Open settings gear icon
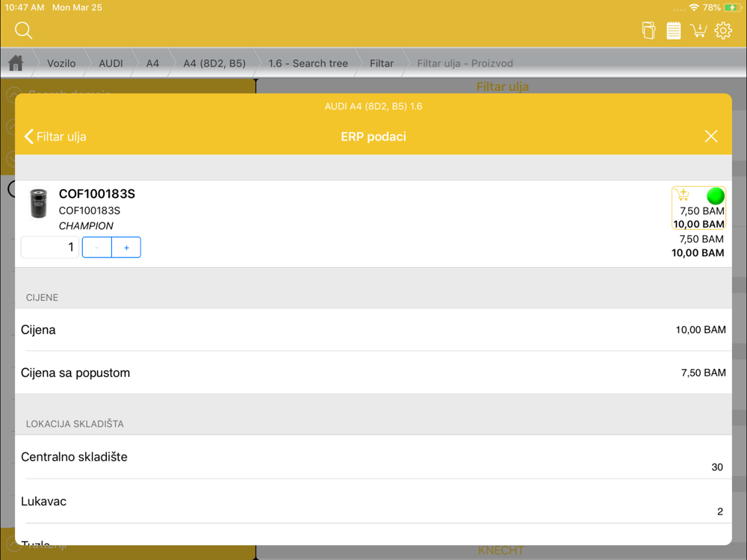Image resolution: width=747 pixels, height=560 pixels. 723,31
